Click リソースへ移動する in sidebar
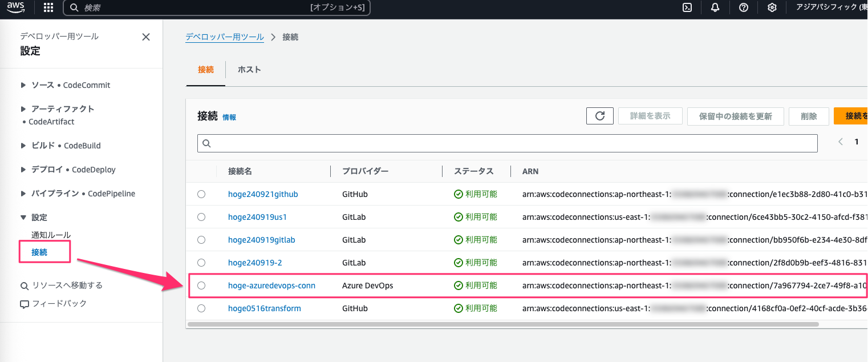Screen dimensions: 868x362 point(67,285)
